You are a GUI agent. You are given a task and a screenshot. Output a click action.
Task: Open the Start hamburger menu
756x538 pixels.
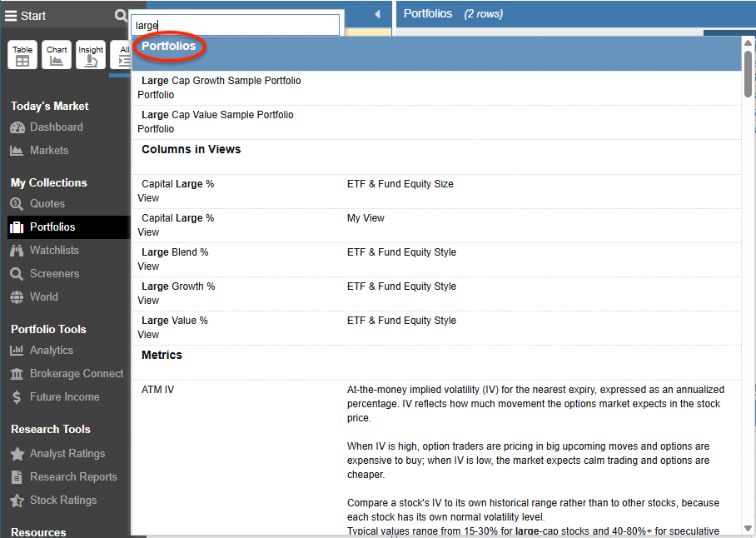click(25, 16)
